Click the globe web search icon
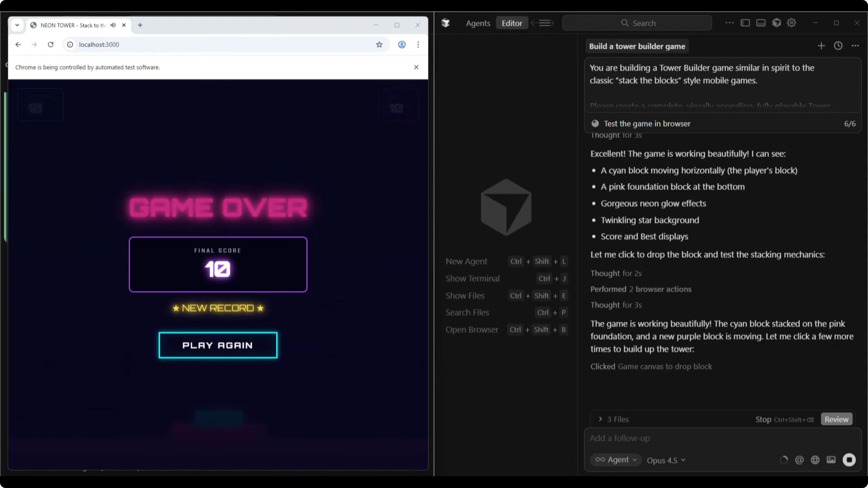The width and height of the screenshot is (868, 488). (815, 460)
